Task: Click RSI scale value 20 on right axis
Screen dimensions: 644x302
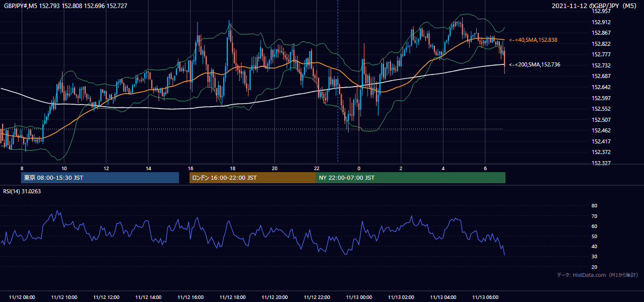Action: pyautogui.click(x=594, y=267)
